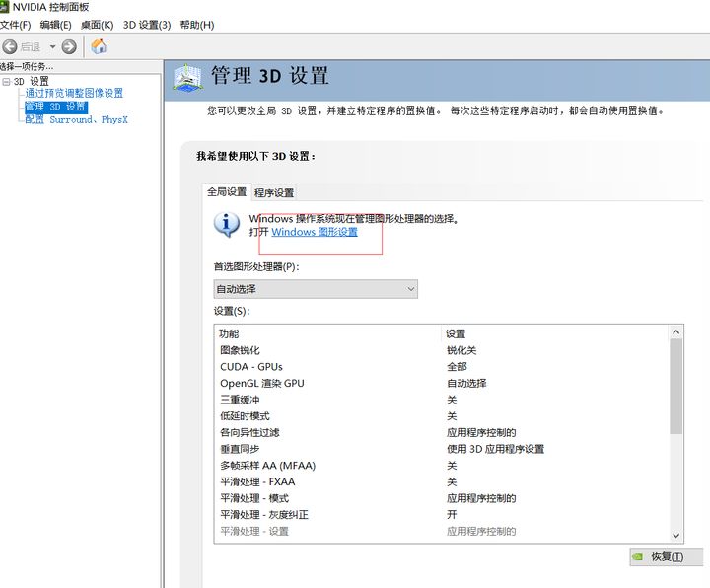Open the 3D 设置(3) menu
Viewport: 710px width, 588px height.
tap(147, 25)
